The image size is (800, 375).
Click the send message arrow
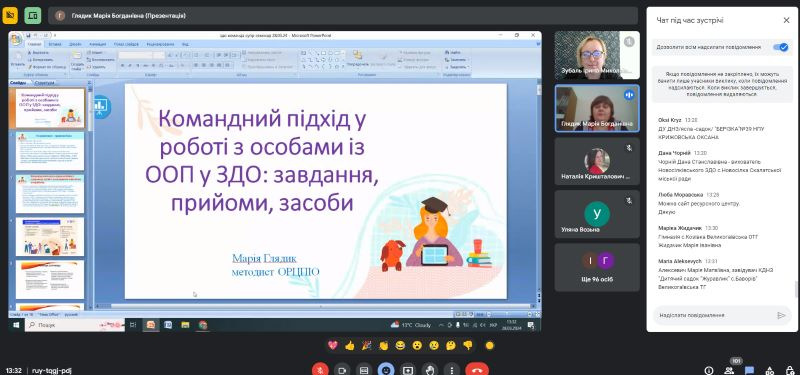pos(781,315)
